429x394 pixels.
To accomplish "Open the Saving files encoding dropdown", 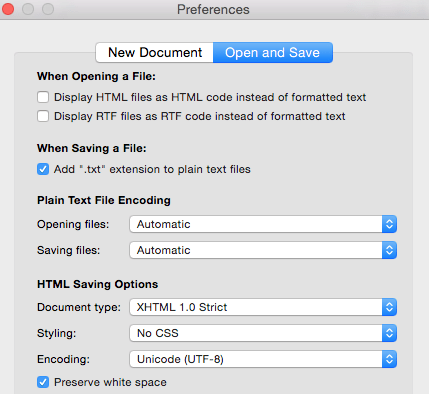I will pos(263,250).
